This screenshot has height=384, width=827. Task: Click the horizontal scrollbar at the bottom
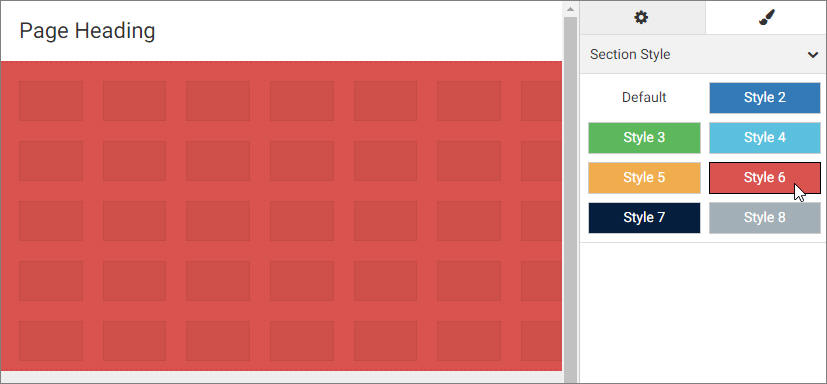point(282,377)
